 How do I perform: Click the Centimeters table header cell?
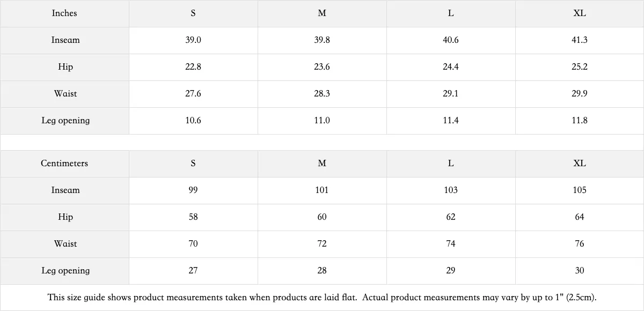click(x=64, y=164)
